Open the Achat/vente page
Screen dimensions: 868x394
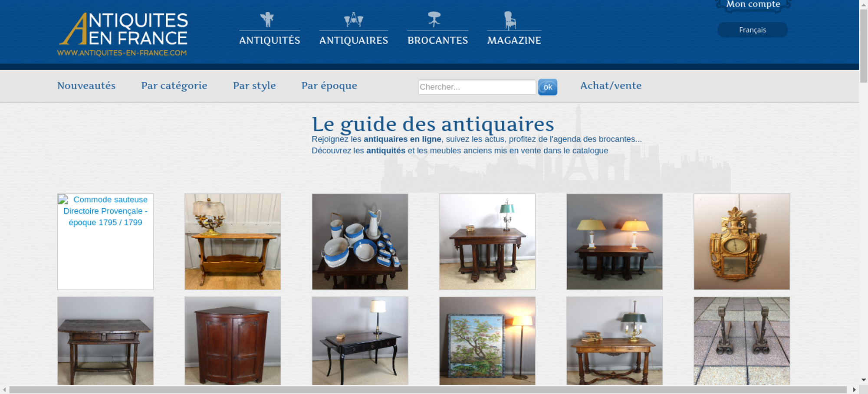point(611,85)
